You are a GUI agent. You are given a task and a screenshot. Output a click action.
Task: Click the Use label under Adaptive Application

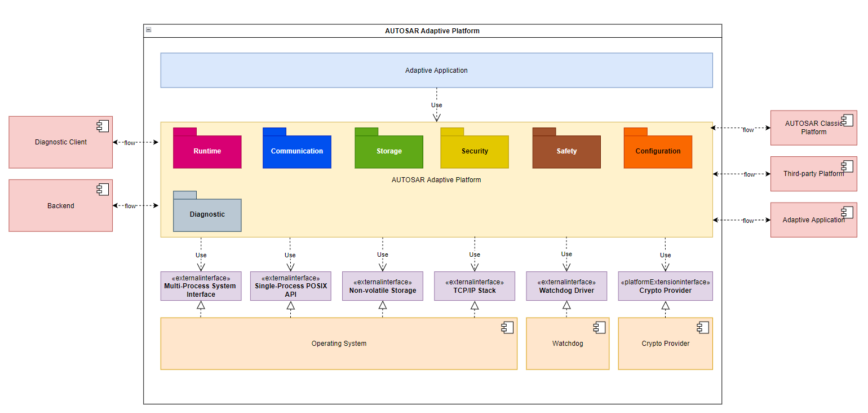click(437, 105)
